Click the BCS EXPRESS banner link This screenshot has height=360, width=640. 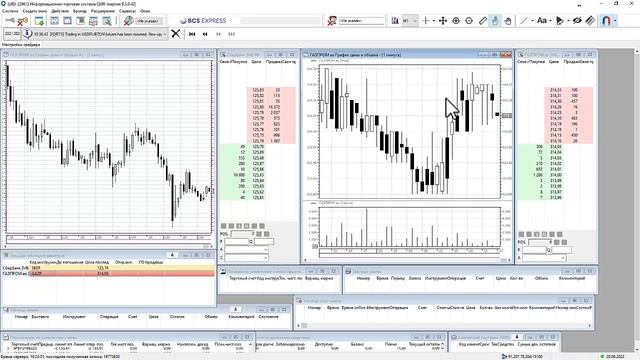(x=203, y=20)
